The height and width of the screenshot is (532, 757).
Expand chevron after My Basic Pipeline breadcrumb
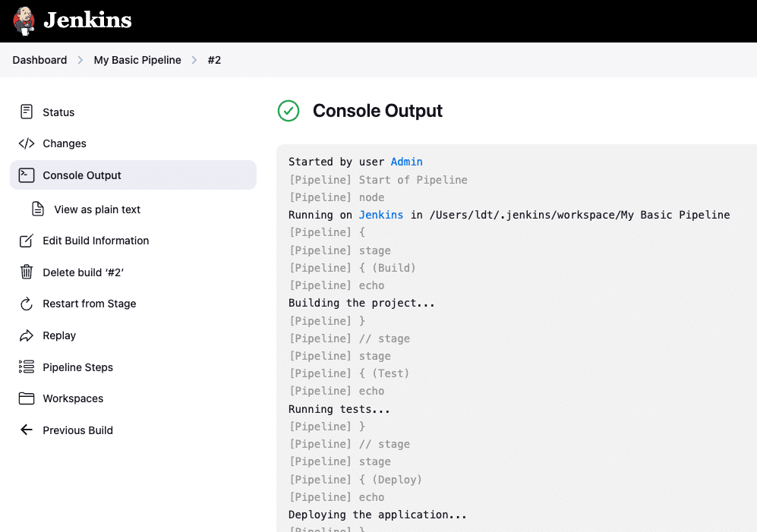(x=194, y=60)
